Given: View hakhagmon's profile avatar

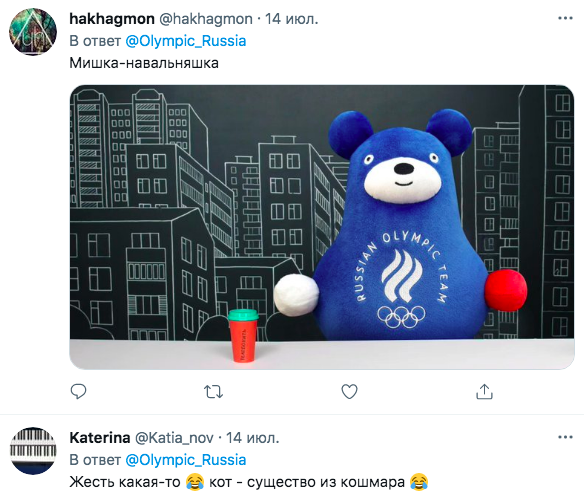Looking at the screenshot, I should (33, 32).
